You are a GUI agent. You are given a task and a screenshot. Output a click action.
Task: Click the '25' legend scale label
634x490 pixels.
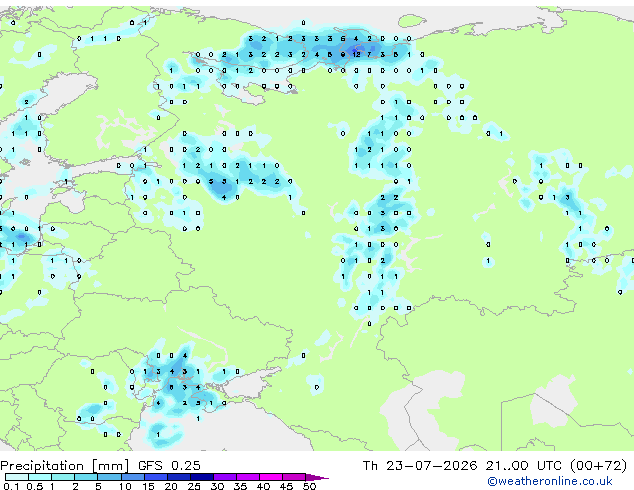coord(194,486)
